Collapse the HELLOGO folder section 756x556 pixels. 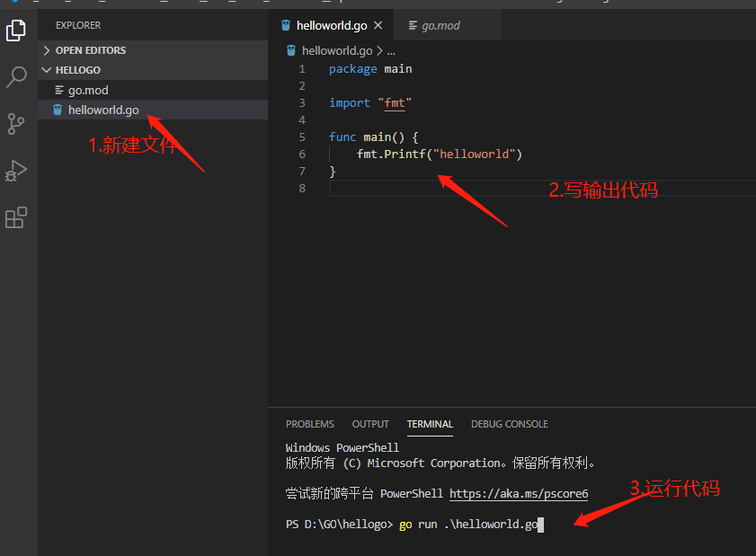point(152,70)
